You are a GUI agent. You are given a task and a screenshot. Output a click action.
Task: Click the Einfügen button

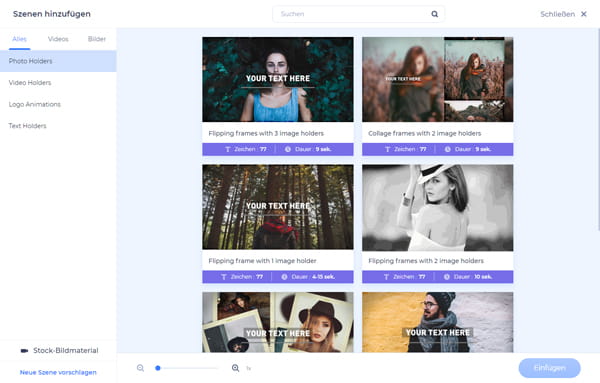[x=549, y=368]
